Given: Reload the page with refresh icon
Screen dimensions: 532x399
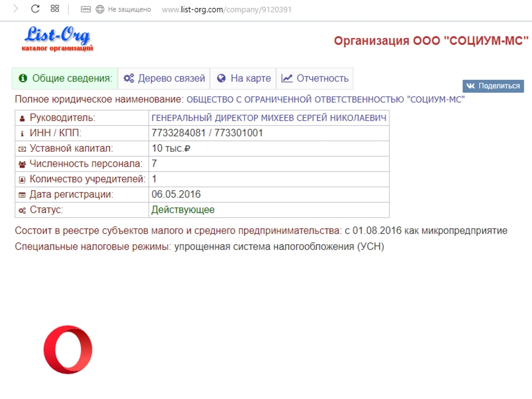Looking at the screenshot, I should [x=35, y=9].
